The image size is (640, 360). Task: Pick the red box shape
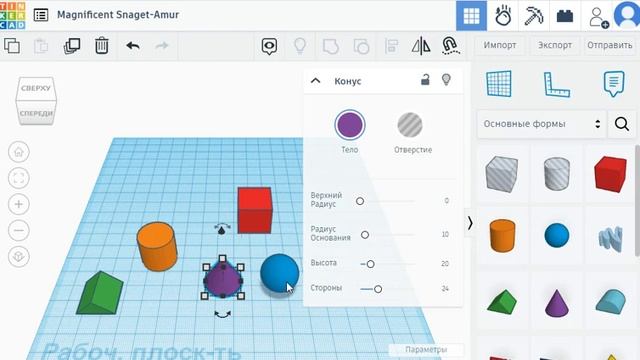pos(611,174)
